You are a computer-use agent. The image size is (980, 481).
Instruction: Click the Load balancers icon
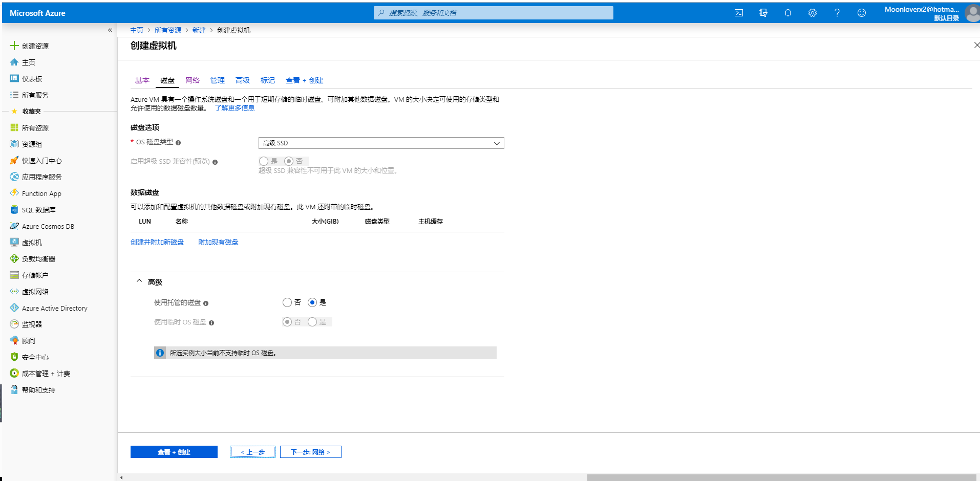(14, 258)
